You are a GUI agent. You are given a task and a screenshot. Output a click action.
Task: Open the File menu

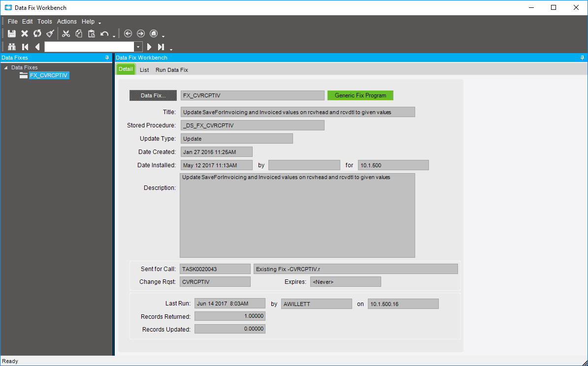point(12,22)
